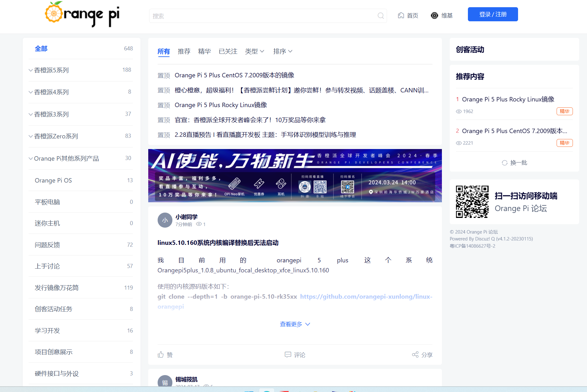The height and width of the screenshot is (392, 587).
Task: Select 全部 category in sidebar
Action: point(81,49)
